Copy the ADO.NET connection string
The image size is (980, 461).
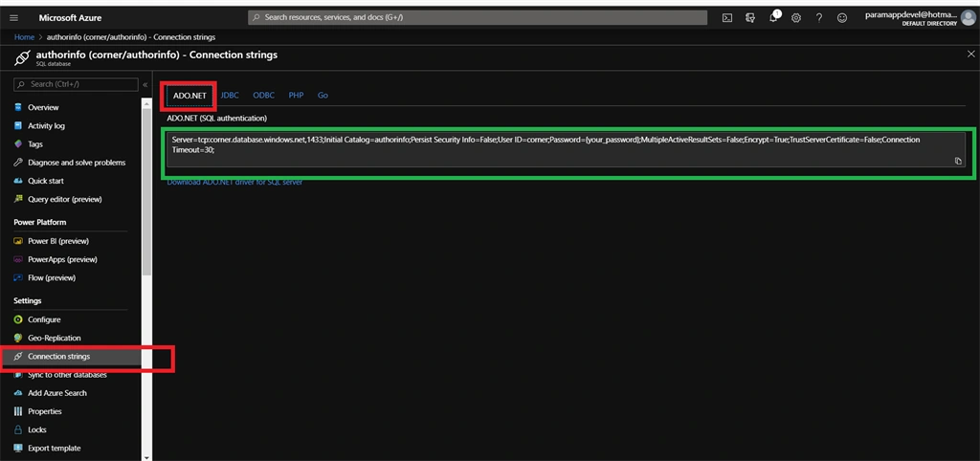click(958, 162)
